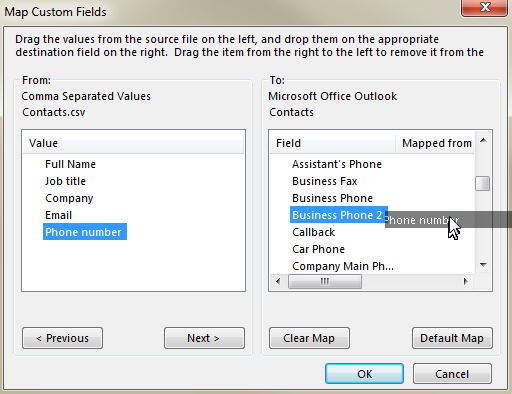Click the Mapped from column header
The width and height of the screenshot is (512, 394).
point(435,143)
